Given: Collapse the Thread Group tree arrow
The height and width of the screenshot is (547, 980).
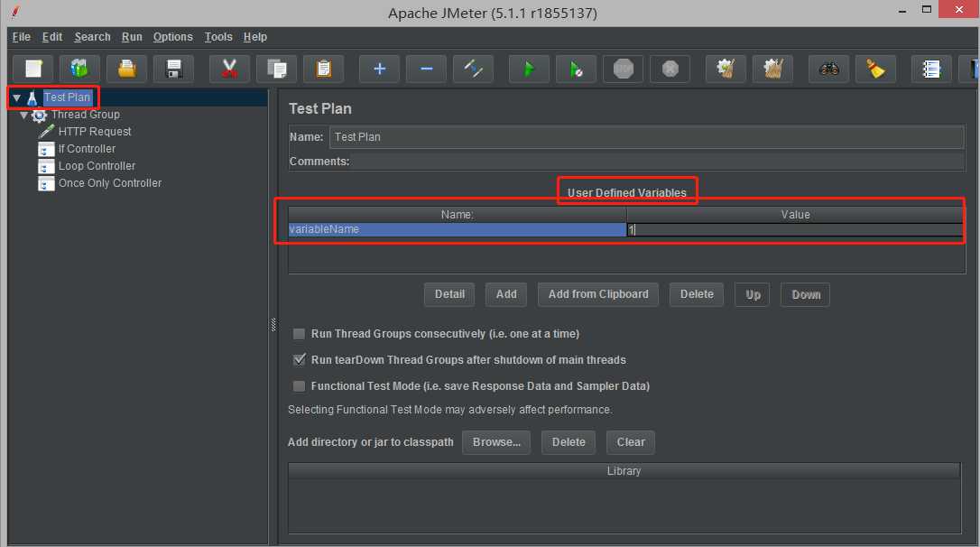Looking at the screenshot, I should 23,115.
